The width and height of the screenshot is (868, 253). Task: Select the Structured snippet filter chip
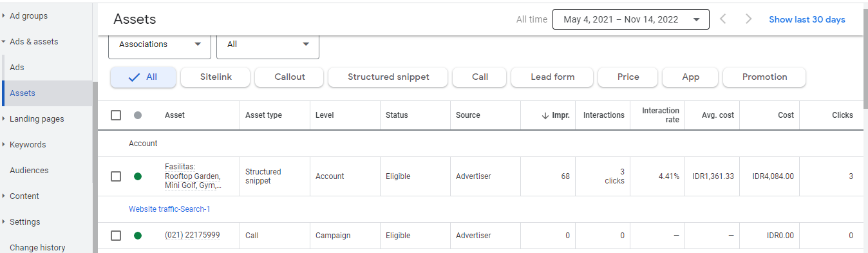pyautogui.click(x=388, y=77)
